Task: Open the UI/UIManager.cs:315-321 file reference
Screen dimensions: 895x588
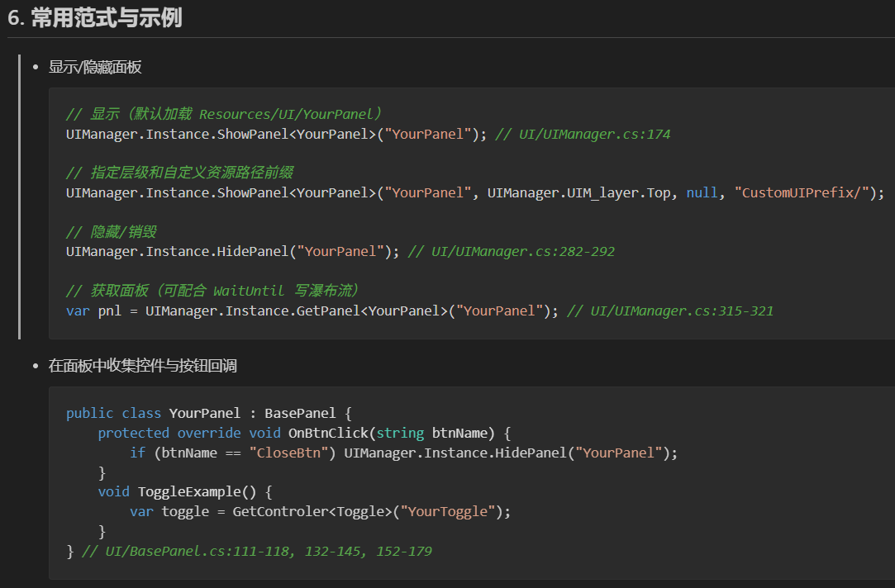Action: (681, 311)
